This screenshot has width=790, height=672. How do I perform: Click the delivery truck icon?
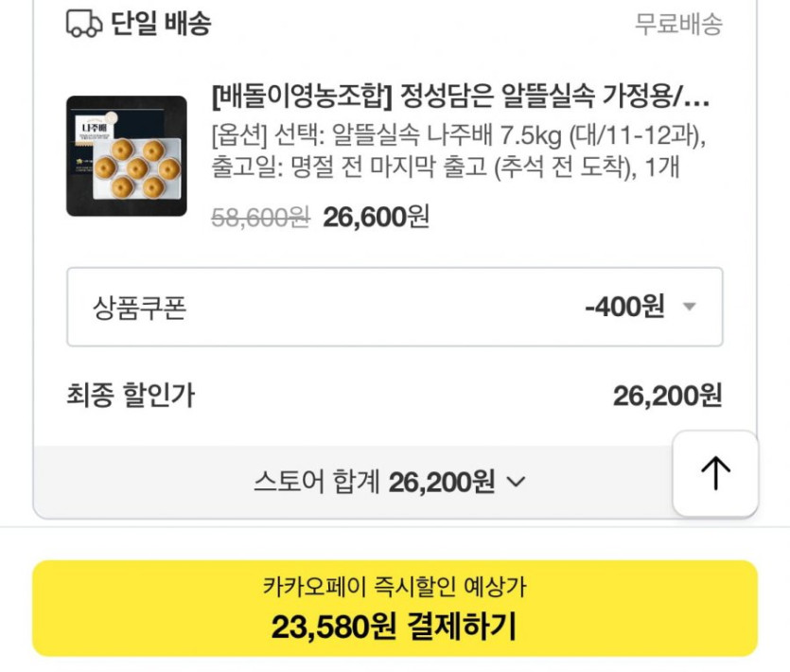84,24
